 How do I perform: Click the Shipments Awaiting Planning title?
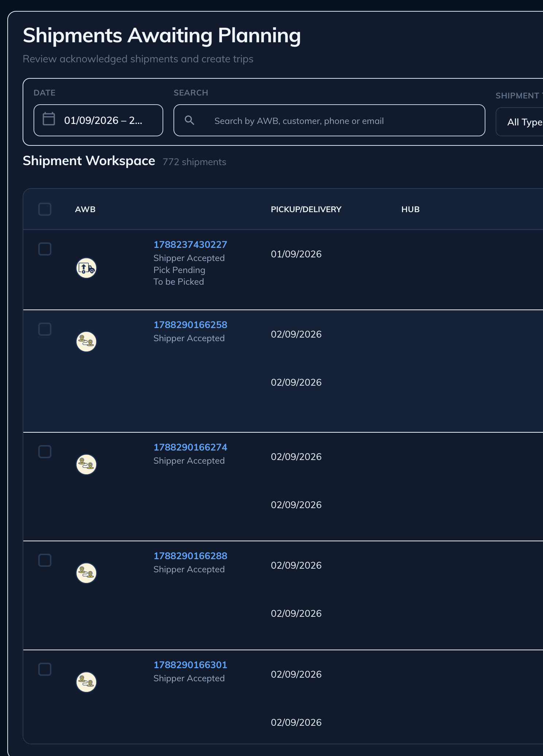coord(162,35)
